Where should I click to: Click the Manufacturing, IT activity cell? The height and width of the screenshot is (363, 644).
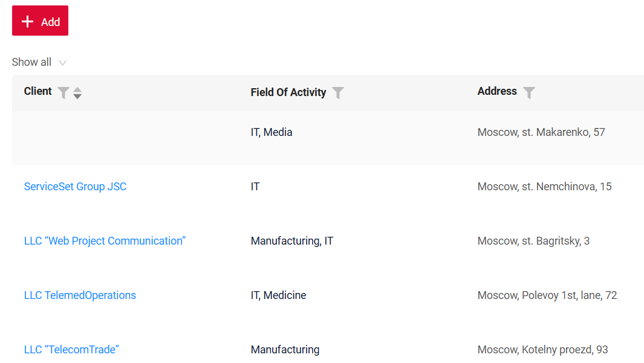292,241
